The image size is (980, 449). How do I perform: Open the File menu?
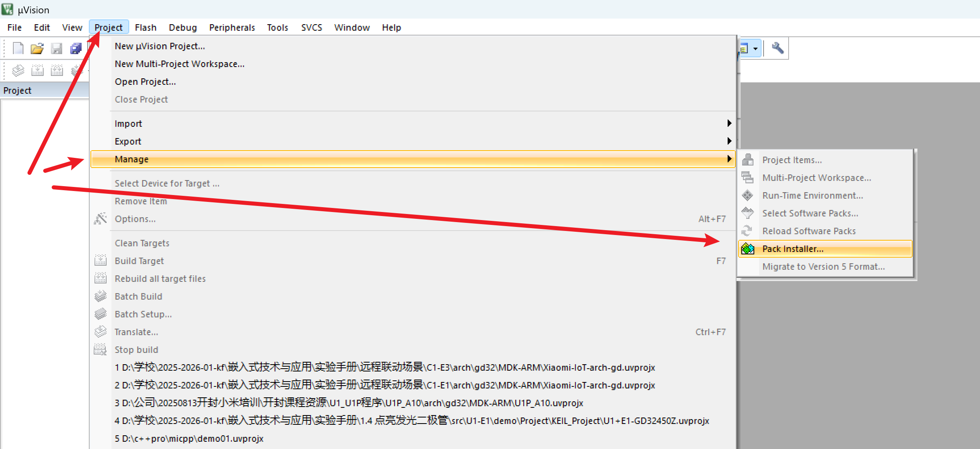15,27
